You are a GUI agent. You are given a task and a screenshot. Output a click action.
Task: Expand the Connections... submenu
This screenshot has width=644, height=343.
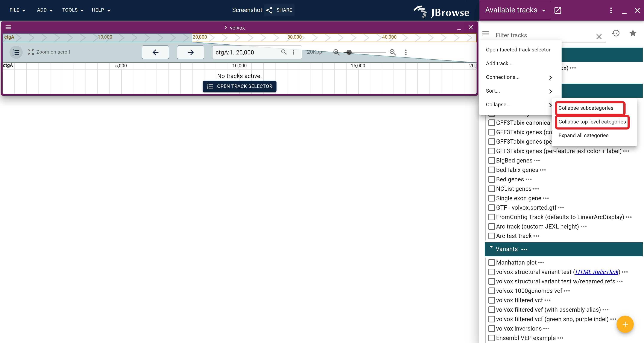(520, 77)
